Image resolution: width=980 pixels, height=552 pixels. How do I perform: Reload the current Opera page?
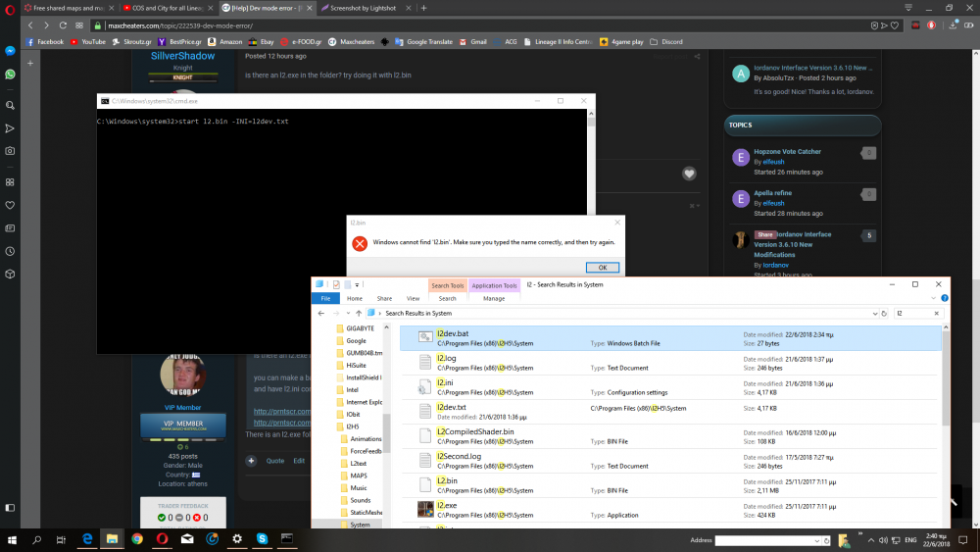click(x=63, y=25)
